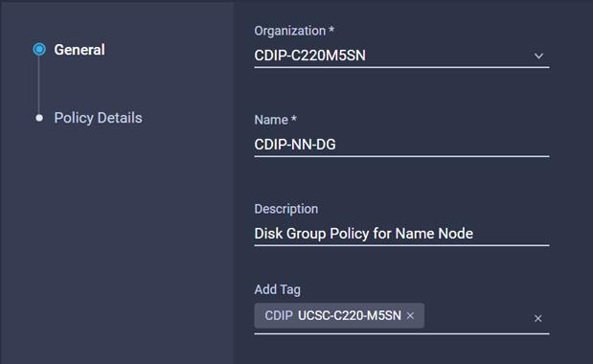
Task: Click the CDIP-C220M5SN organization value
Action: pos(309,56)
